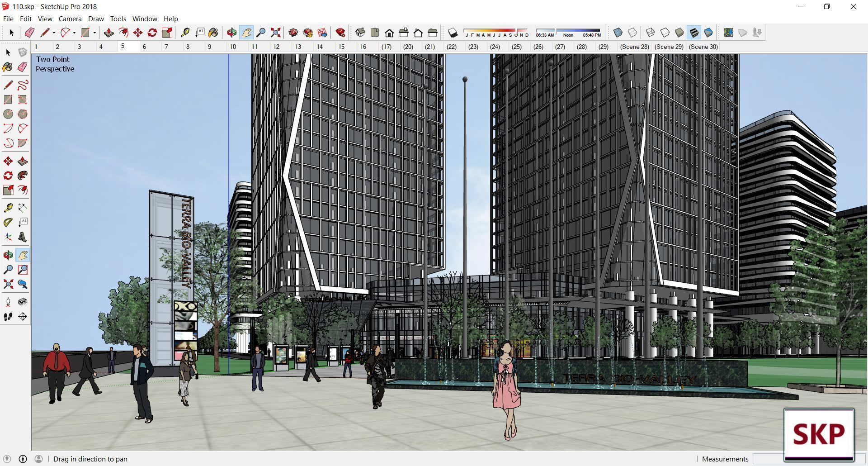Select the Axes tool in left toolbar

8,237
